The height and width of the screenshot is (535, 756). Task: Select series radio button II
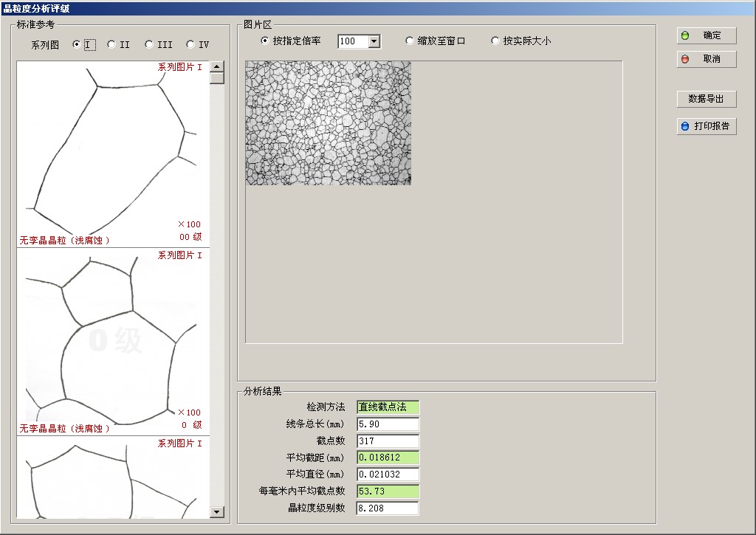(111, 44)
